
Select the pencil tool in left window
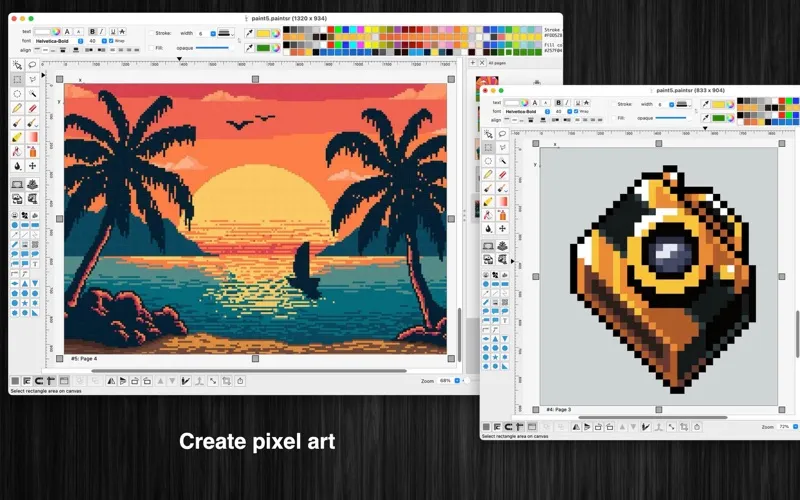tap(17, 108)
